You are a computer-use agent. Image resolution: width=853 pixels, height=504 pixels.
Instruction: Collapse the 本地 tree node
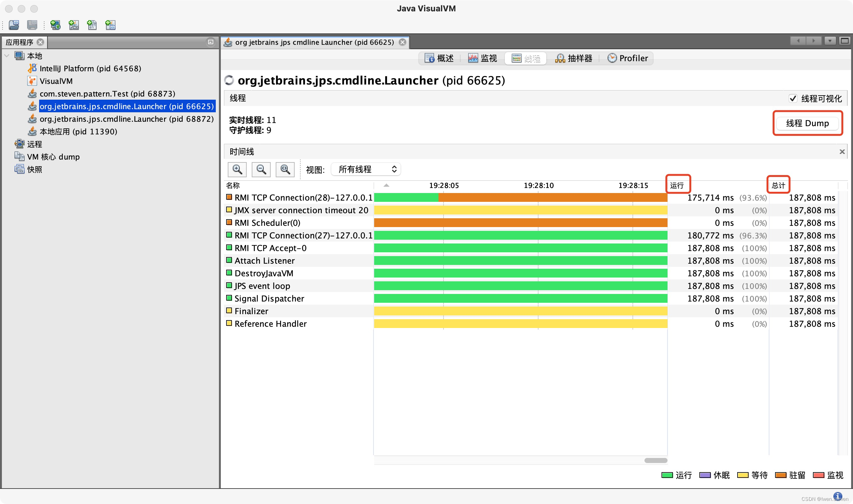pos(7,56)
